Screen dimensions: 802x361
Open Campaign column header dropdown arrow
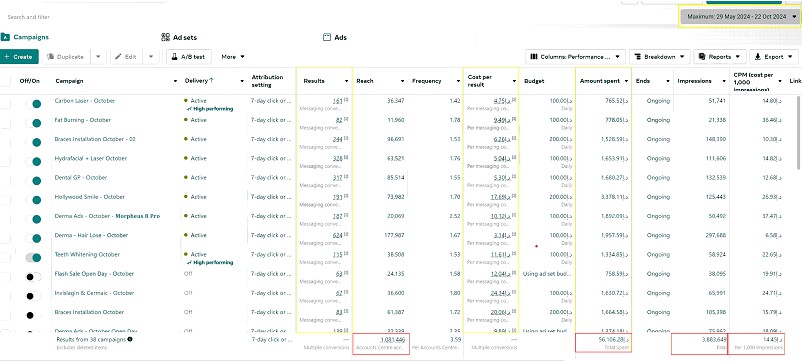tap(175, 81)
